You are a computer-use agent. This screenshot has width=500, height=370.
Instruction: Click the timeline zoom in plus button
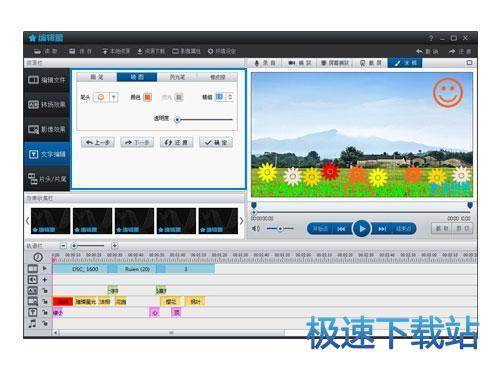114,246
